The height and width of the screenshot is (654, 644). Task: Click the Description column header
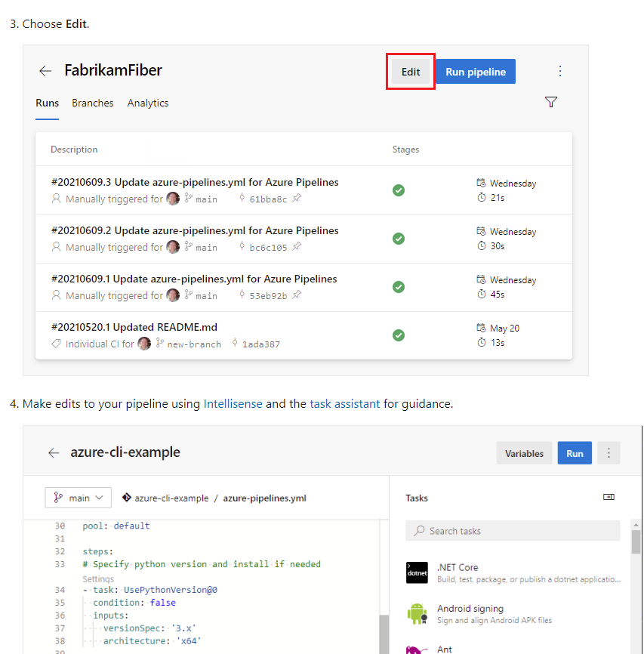(74, 150)
